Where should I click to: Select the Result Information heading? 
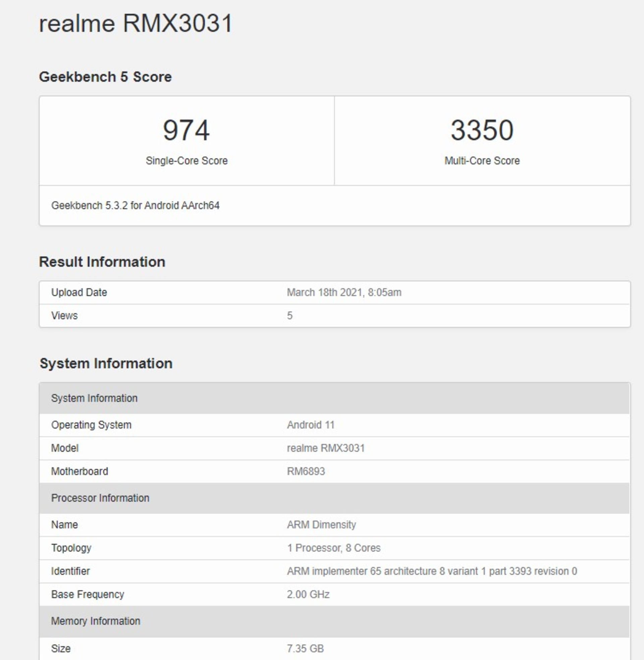click(102, 262)
